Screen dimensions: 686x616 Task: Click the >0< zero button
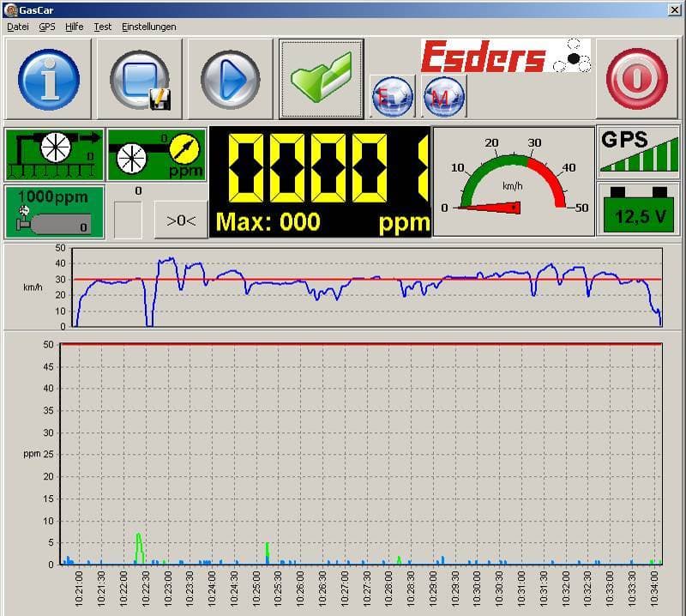181,220
